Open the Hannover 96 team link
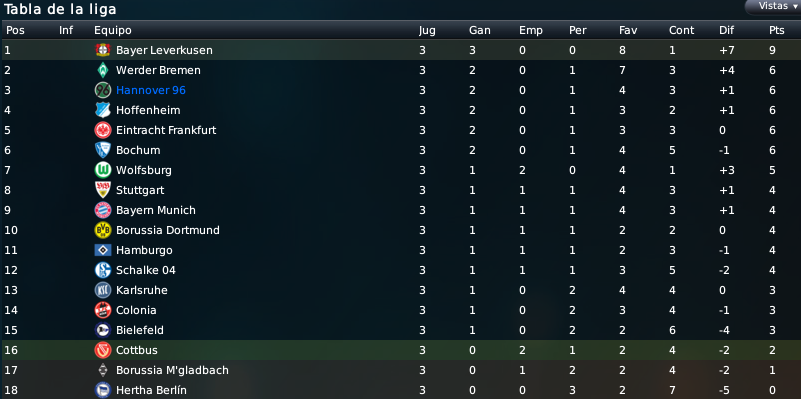The height and width of the screenshot is (399, 801). [x=151, y=90]
